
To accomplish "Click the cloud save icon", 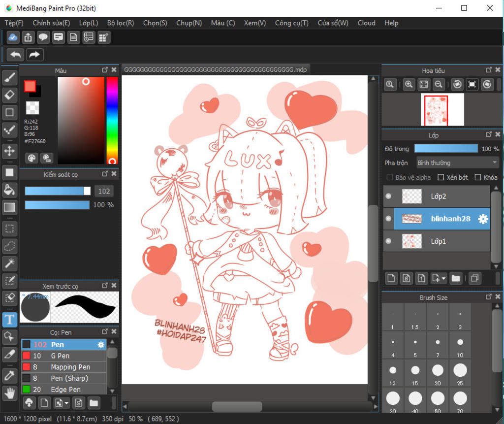I will [13, 37].
